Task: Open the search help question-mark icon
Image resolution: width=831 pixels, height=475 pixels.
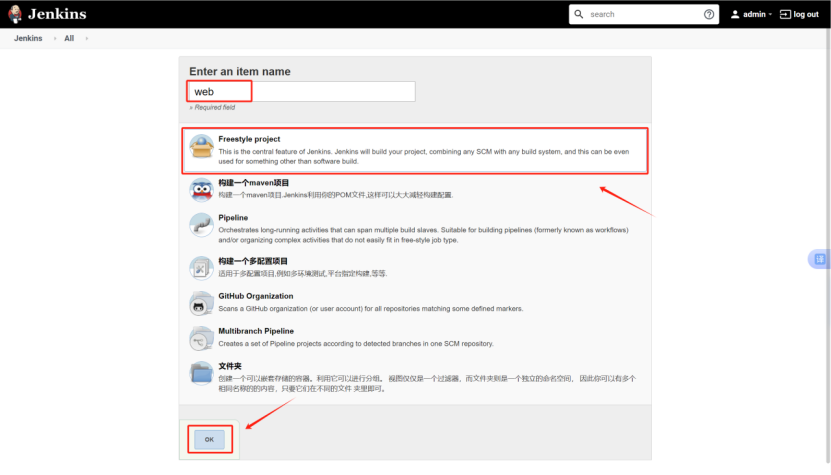Action: (x=709, y=14)
